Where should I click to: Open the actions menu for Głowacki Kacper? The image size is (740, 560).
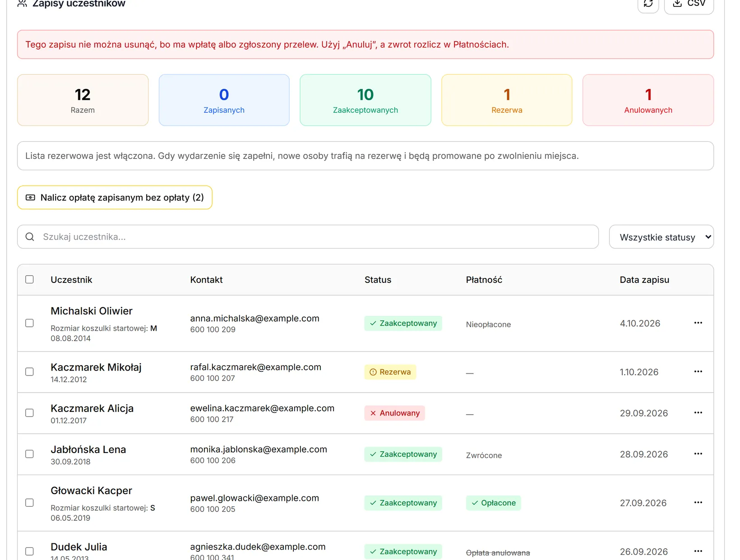click(698, 503)
